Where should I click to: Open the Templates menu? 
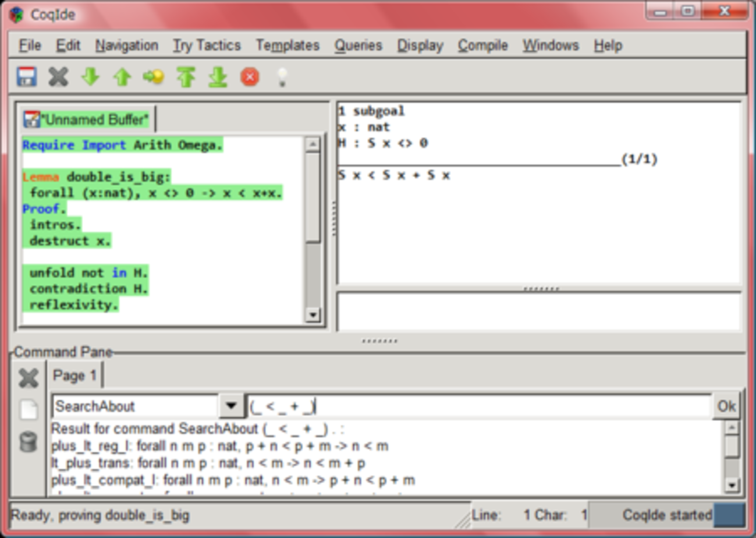click(x=288, y=45)
